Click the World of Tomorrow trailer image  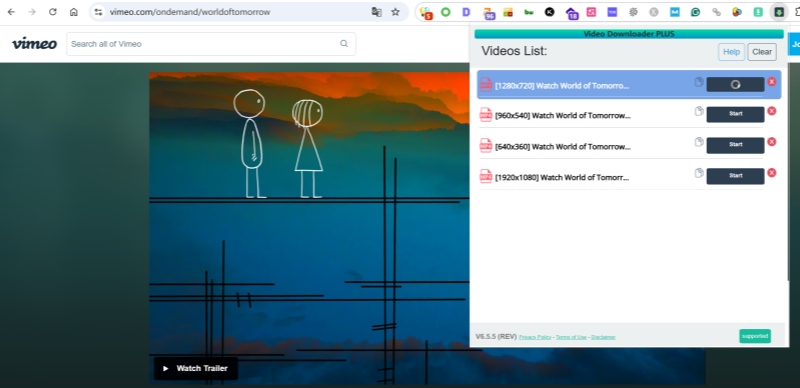click(309, 228)
